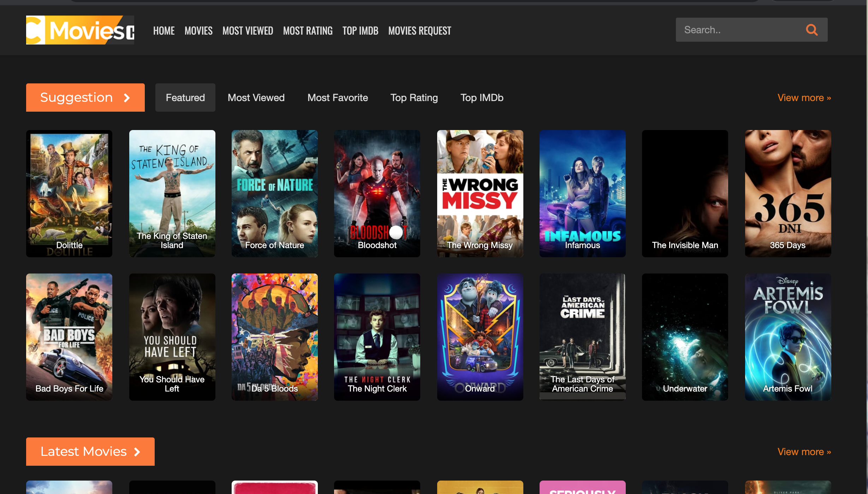Select the Featured tab

185,98
